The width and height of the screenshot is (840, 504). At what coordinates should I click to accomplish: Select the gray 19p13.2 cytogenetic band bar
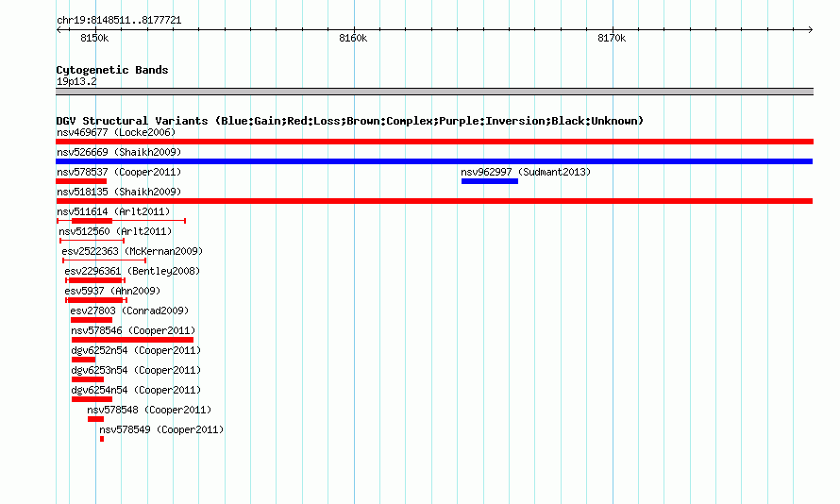point(434,92)
